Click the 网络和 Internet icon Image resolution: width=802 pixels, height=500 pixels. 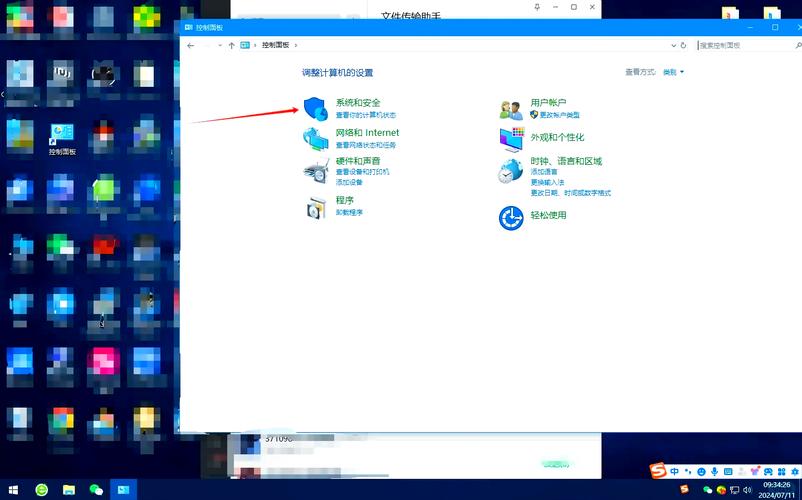tap(316, 139)
